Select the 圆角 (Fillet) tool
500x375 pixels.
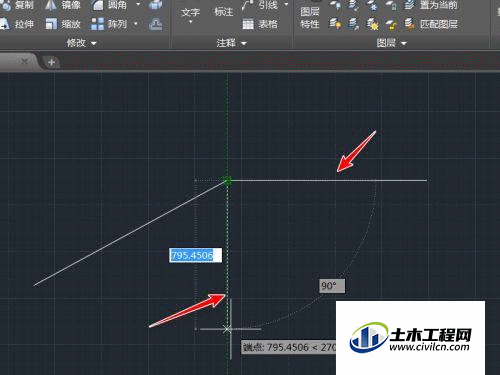[110, 5]
